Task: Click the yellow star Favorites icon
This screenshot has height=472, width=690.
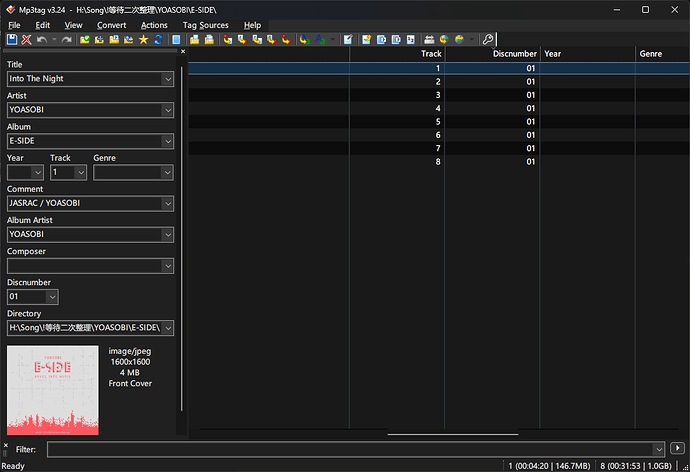Action: tap(143, 40)
